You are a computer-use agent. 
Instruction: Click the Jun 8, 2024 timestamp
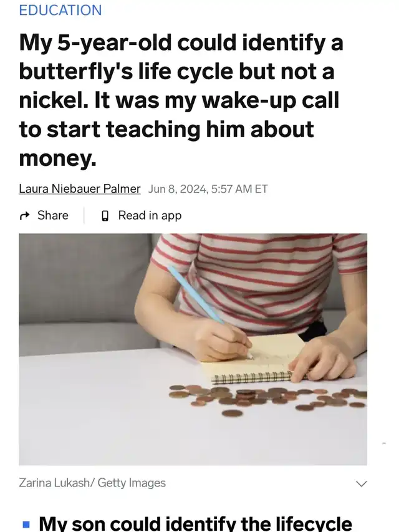click(208, 188)
